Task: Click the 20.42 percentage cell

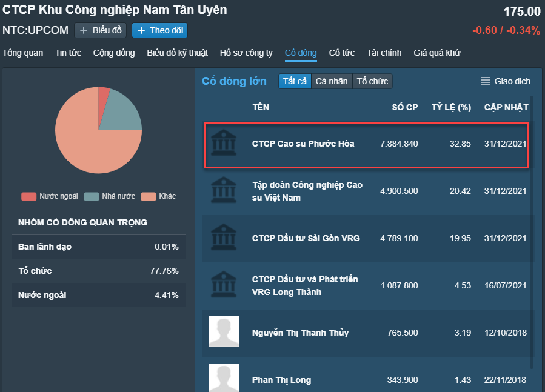Action: pyautogui.click(x=460, y=191)
